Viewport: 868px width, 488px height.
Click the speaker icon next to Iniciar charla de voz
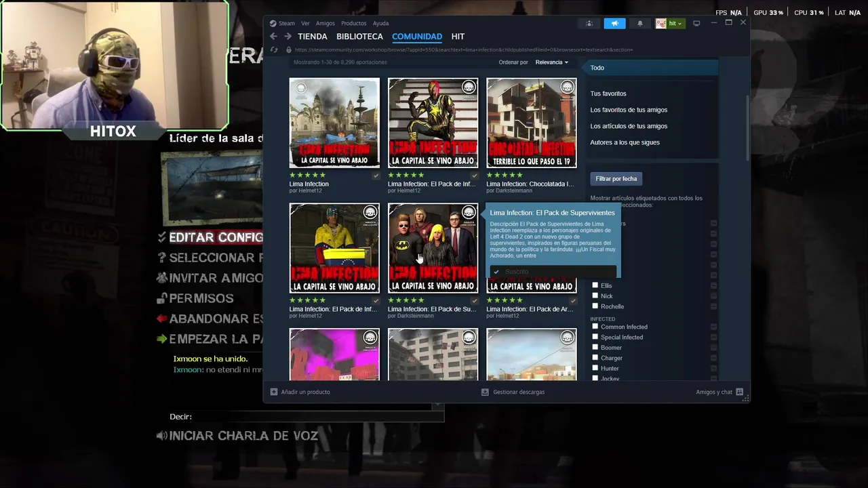click(161, 436)
